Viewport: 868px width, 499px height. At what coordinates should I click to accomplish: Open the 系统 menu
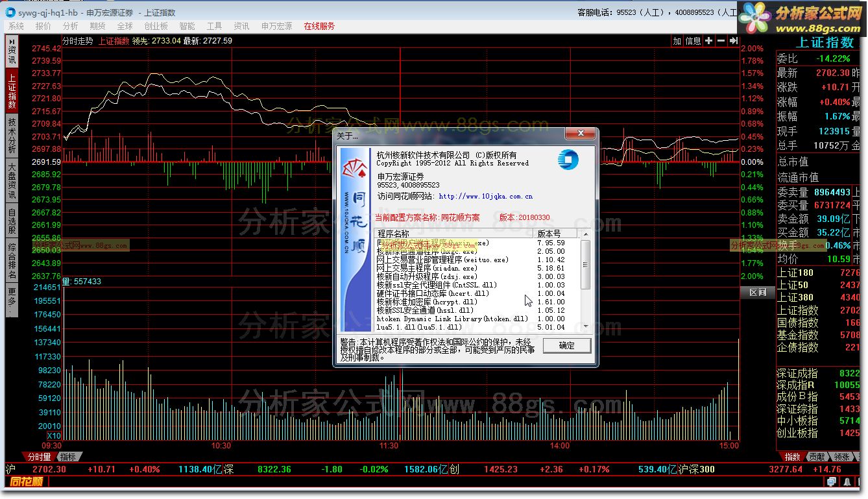16,26
